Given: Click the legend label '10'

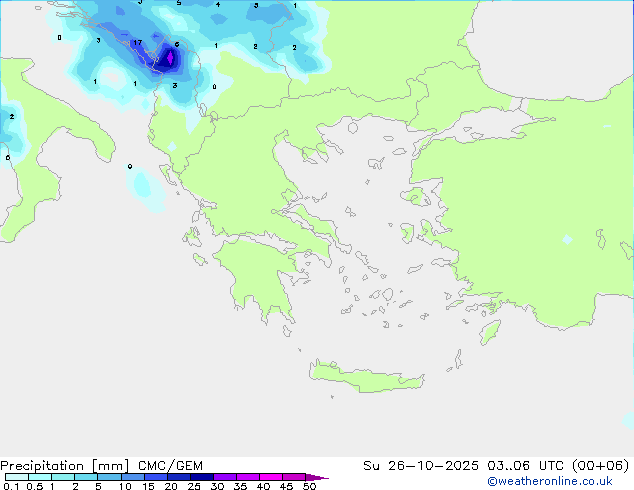Looking at the screenshot, I should (125, 486).
